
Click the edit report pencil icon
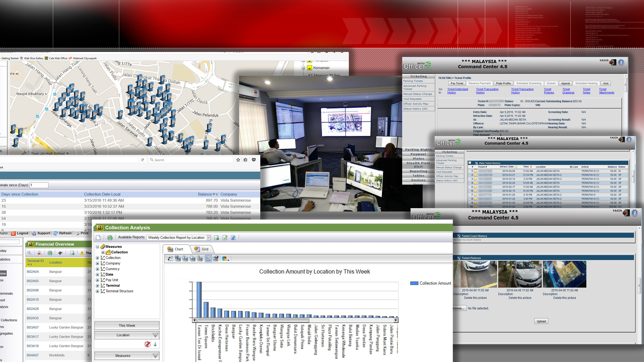[x=225, y=238]
